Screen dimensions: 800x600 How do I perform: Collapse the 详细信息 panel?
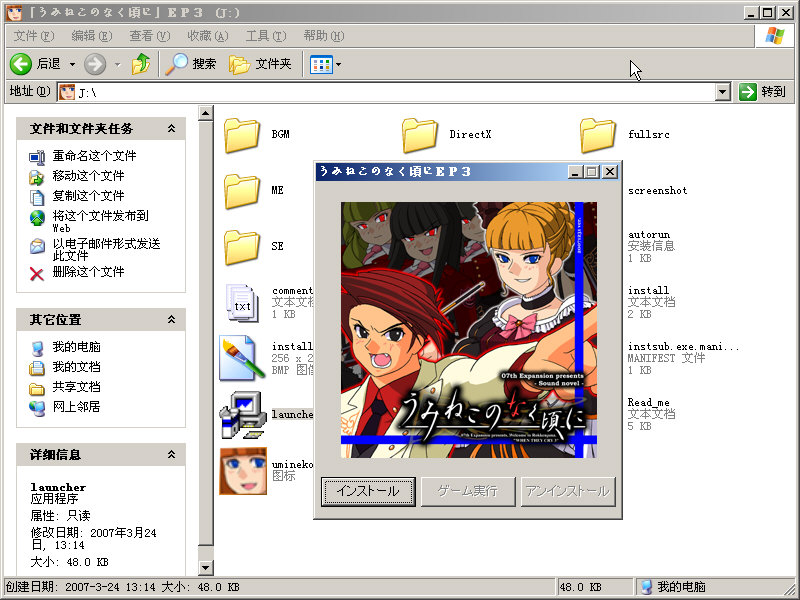(x=171, y=454)
